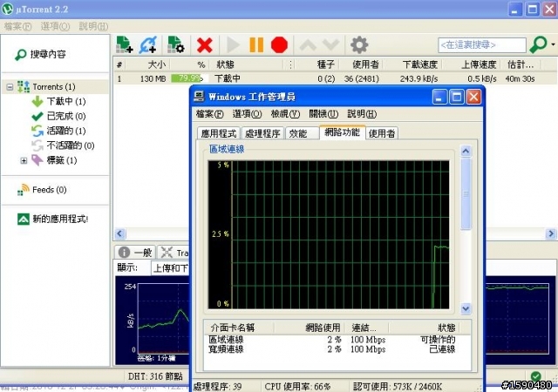The height and width of the screenshot is (392, 558).
Task: Sort torrent list by 種子 column
Action: [317, 64]
